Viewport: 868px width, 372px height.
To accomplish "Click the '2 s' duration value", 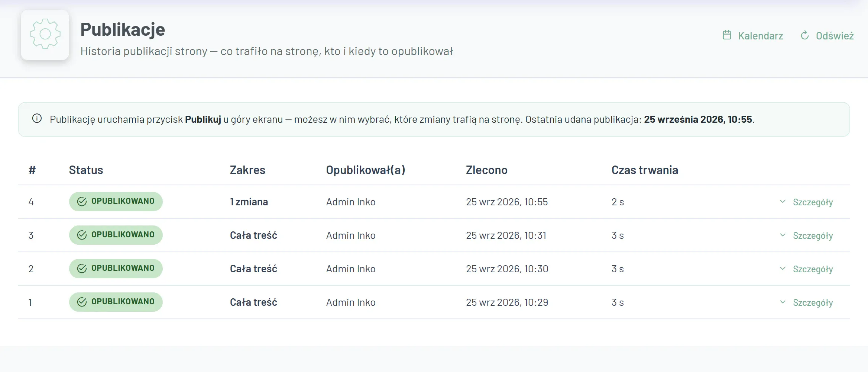I will tap(618, 202).
